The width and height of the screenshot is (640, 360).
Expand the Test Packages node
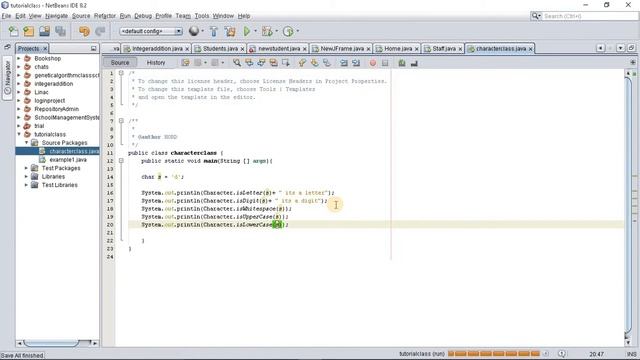27,168
